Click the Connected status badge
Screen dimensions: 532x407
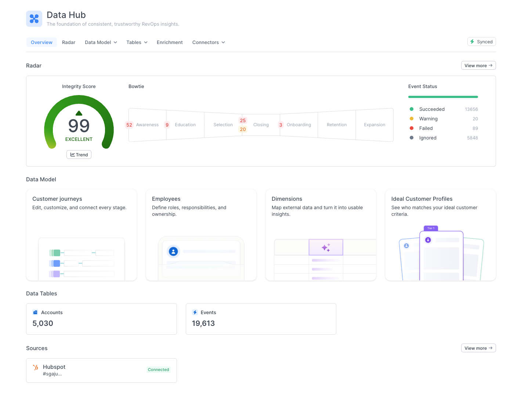tap(159, 370)
